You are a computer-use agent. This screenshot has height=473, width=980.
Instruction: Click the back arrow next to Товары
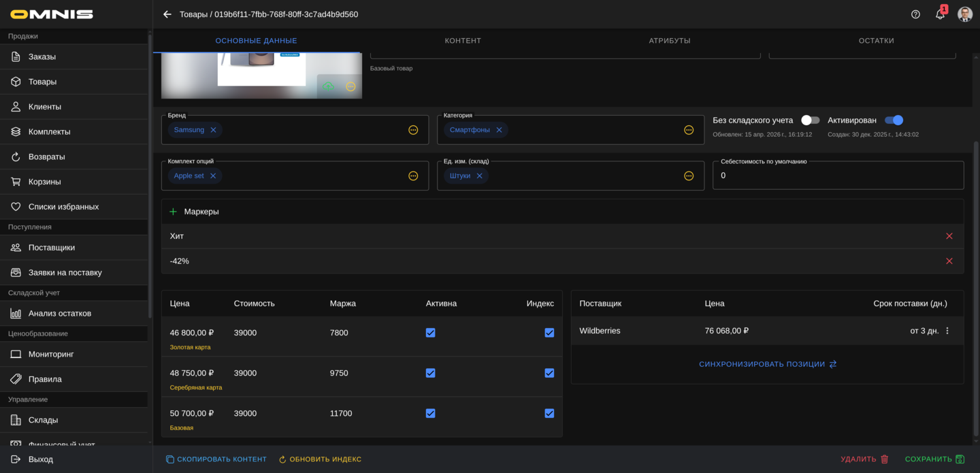pos(167,14)
